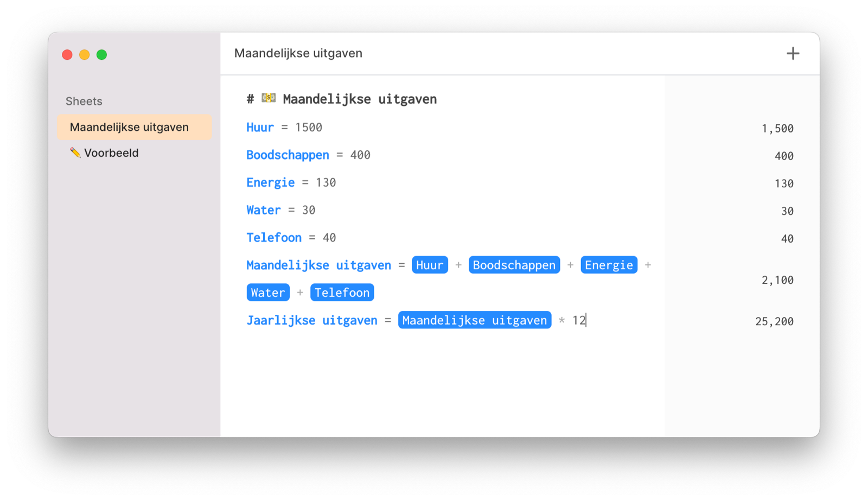Click the Huur variable token
The image size is (868, 501).
pos(430,265)
